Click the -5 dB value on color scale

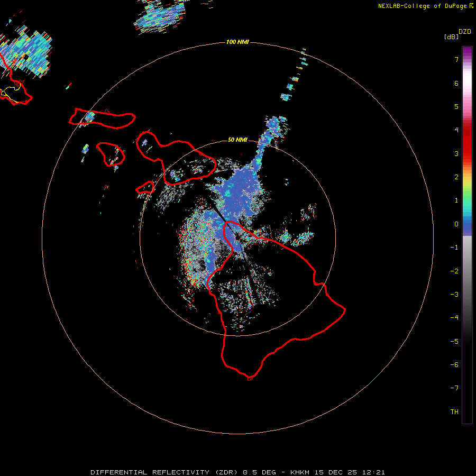click(454, 342)
